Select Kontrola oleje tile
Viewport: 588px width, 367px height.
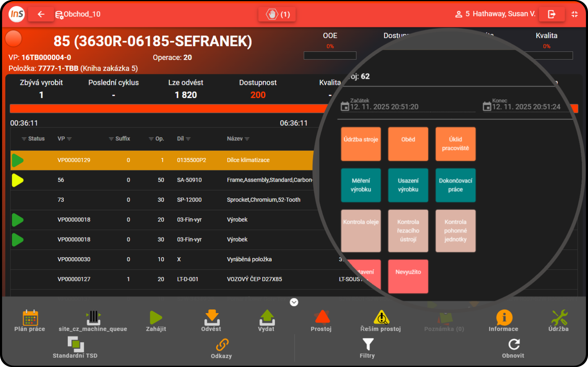tap(361, 231)
